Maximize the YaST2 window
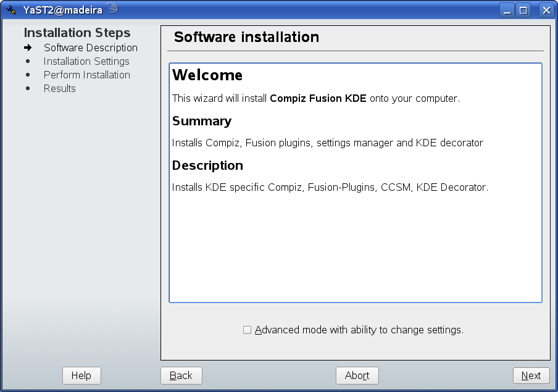The width and height of the screenshot is (558, 392). (x=523, y=10)
